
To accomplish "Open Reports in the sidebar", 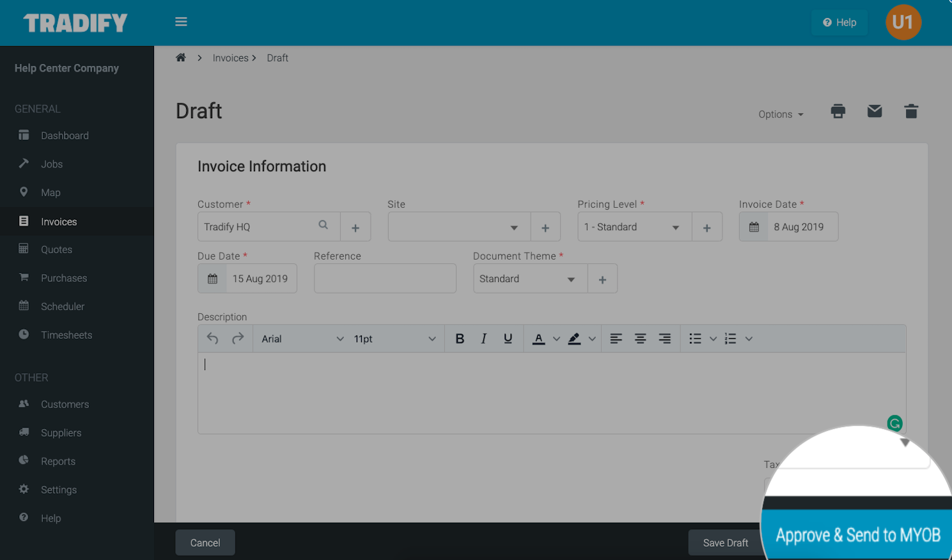I will (77, 461).
